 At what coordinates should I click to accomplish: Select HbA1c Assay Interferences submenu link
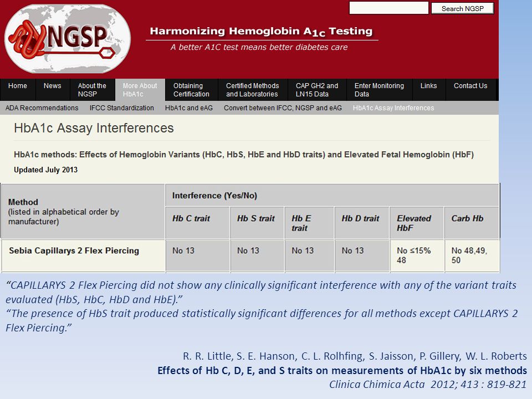pyautogui.click(x=393, y=108)
